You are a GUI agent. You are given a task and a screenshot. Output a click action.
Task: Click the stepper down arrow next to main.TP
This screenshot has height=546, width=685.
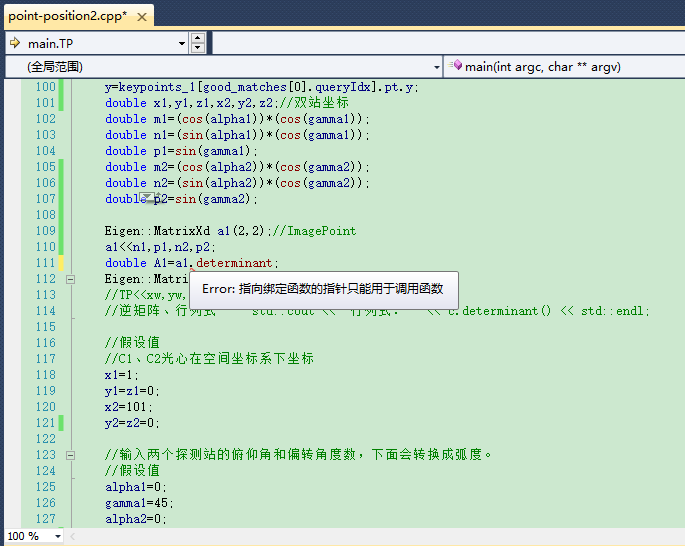[198, 48]
